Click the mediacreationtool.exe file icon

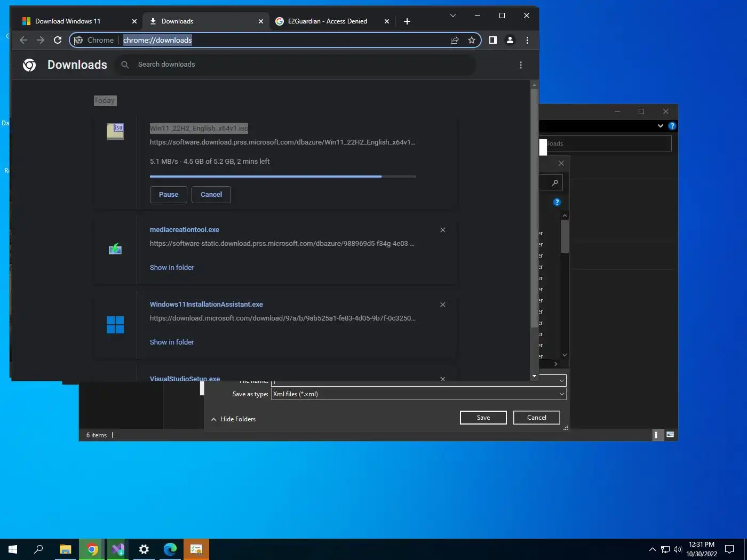click(115, 249)
